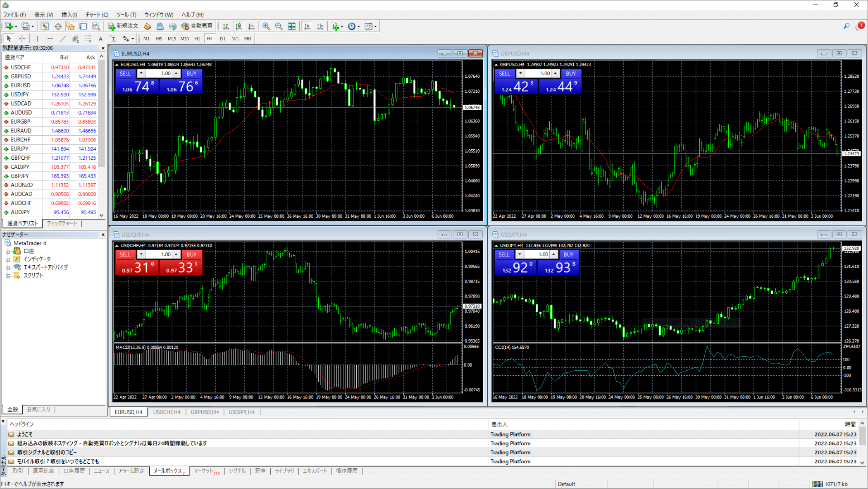Select the crosshair tool in the toolbar
Screen dimensions: 868x489
(x=22, y=38)
